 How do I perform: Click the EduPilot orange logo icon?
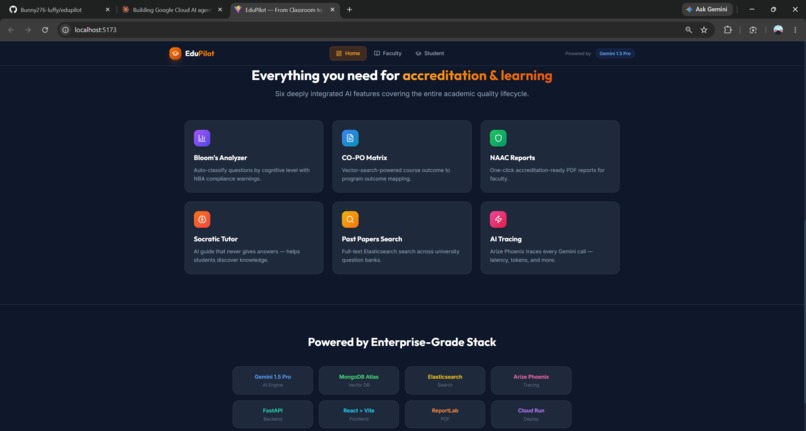(x=175, y=53)
